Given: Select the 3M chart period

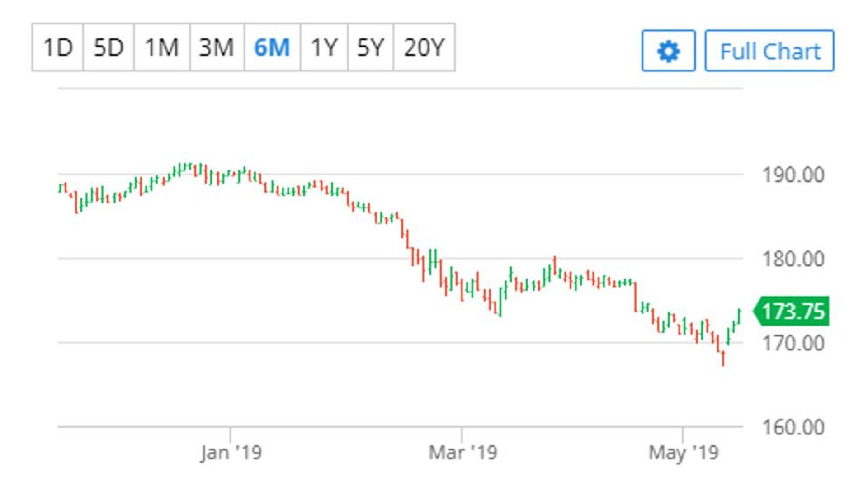Looking at the screenshot, I should point(217,47).
